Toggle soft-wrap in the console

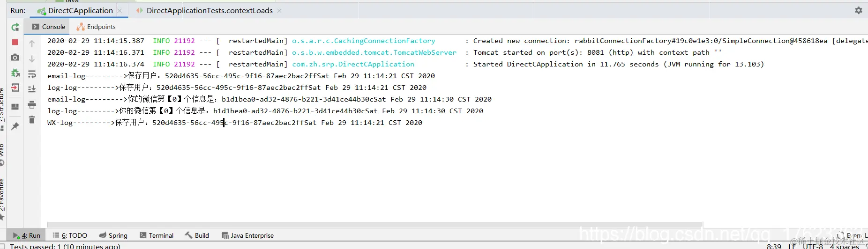tap(32, 74)
